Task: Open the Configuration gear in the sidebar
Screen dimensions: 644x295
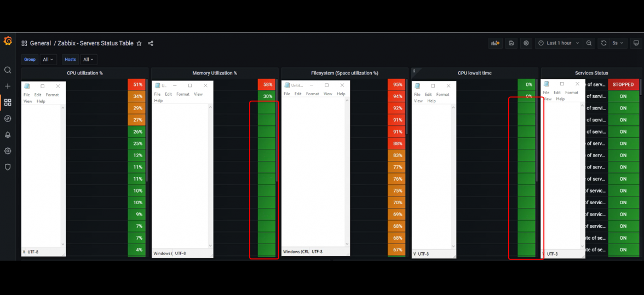Action: 8,151
